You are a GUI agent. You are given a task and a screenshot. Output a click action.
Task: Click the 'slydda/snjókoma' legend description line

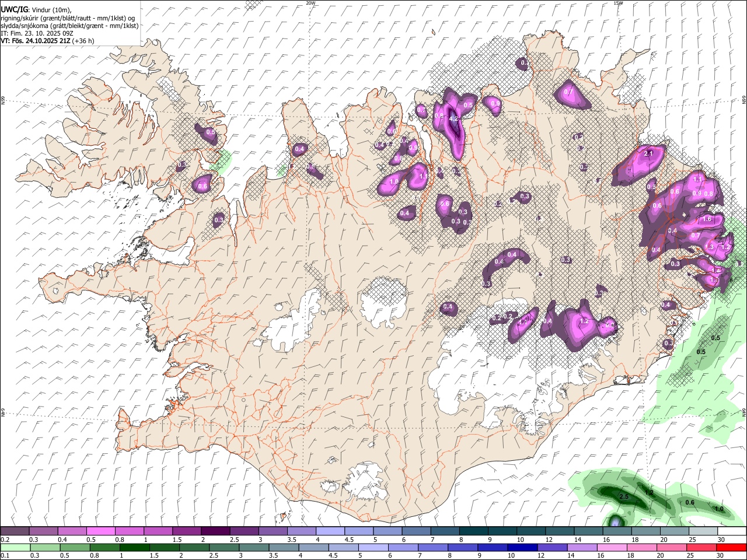pyautogui.click(x=69, y=26)
